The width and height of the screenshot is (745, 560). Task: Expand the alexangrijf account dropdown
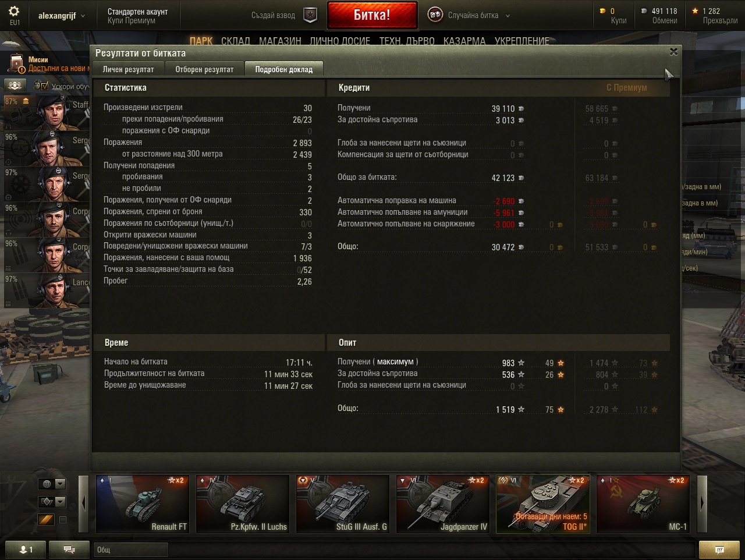[x=61, y=16]
